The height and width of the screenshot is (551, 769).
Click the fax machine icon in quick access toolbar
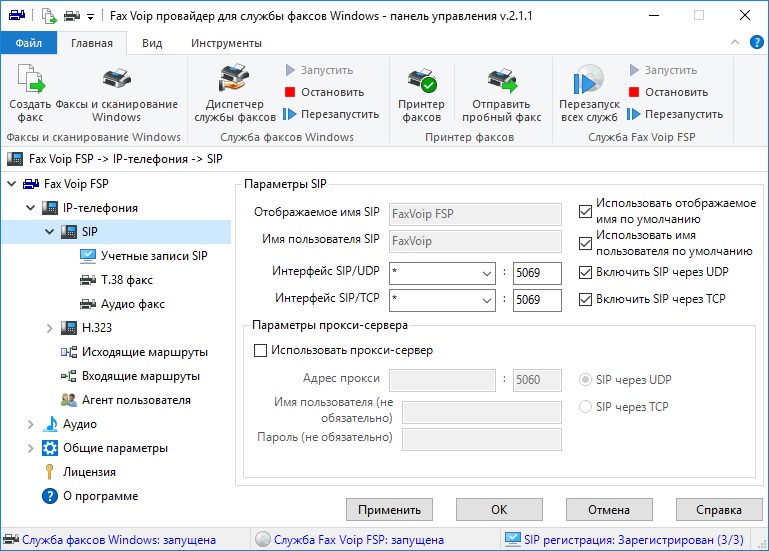[x=17, y=16]
